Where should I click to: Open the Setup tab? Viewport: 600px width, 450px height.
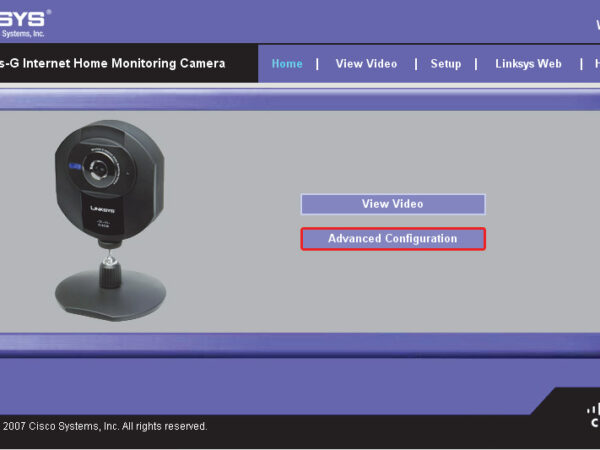coord(446,64)
